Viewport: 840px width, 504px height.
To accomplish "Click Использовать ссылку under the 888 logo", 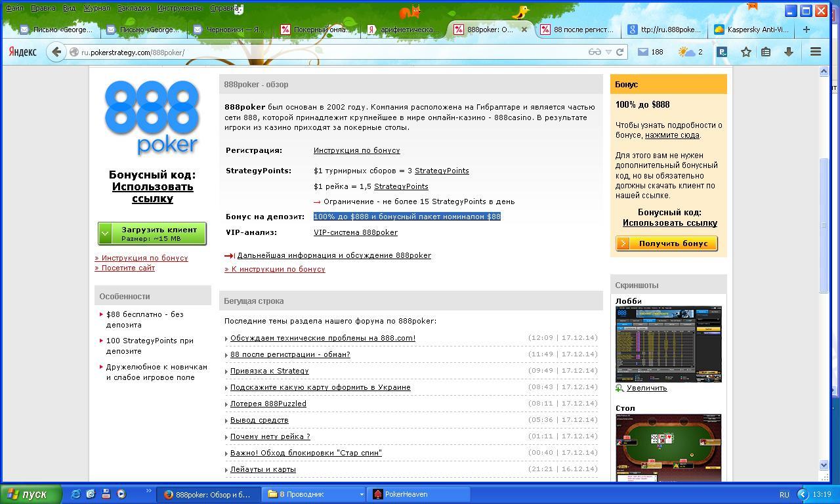I will (x=152, y=192).
